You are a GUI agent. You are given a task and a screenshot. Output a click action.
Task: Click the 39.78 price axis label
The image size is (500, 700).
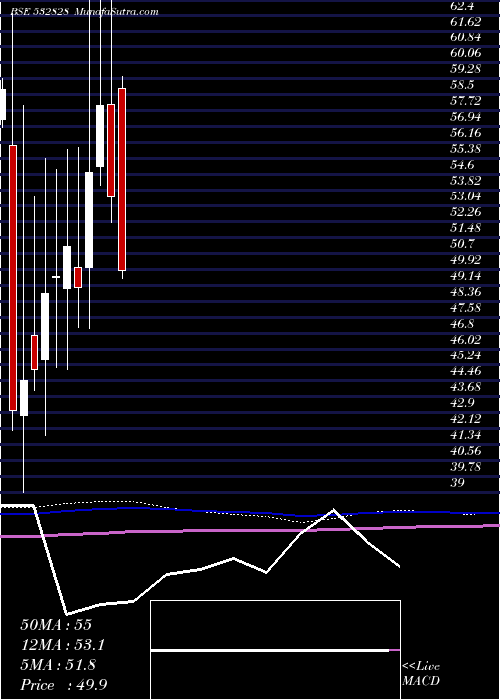click(465, 467)
